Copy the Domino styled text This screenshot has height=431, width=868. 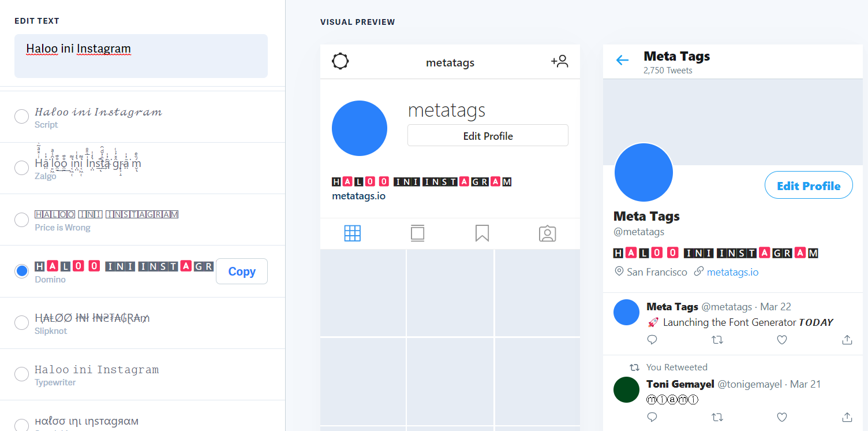pos(241,272)
